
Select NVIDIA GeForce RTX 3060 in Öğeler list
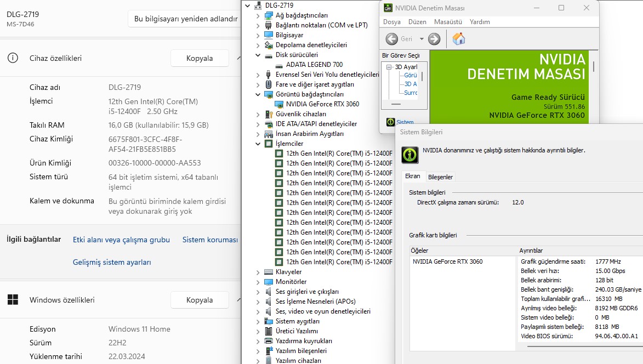coord(447,261)
